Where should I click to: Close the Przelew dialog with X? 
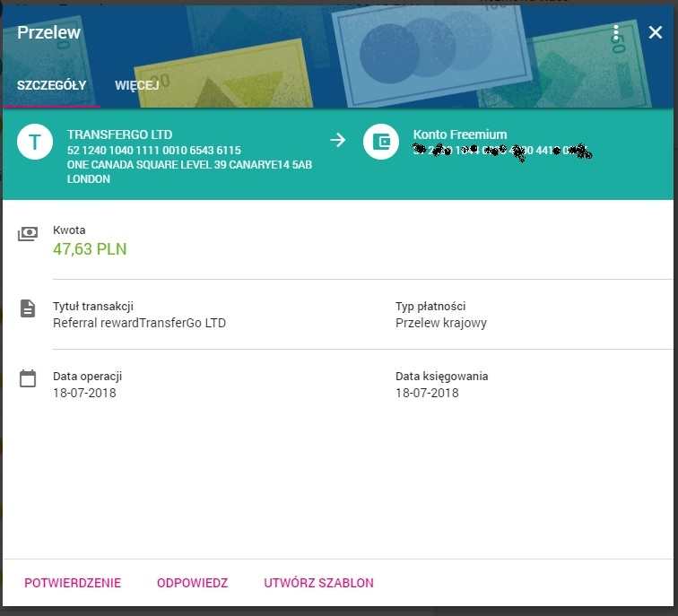pyautogui.click(x=655, y=32)
